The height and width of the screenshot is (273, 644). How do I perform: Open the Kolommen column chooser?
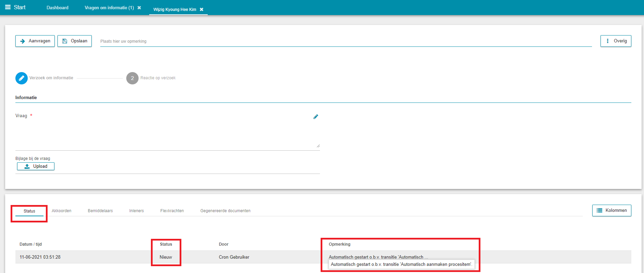[x=611, y=210]
